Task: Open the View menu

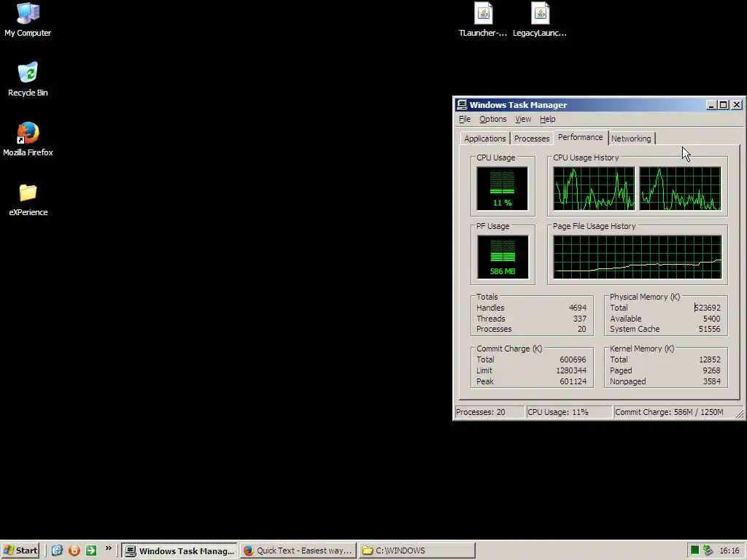Action: [x=522, y=119]
